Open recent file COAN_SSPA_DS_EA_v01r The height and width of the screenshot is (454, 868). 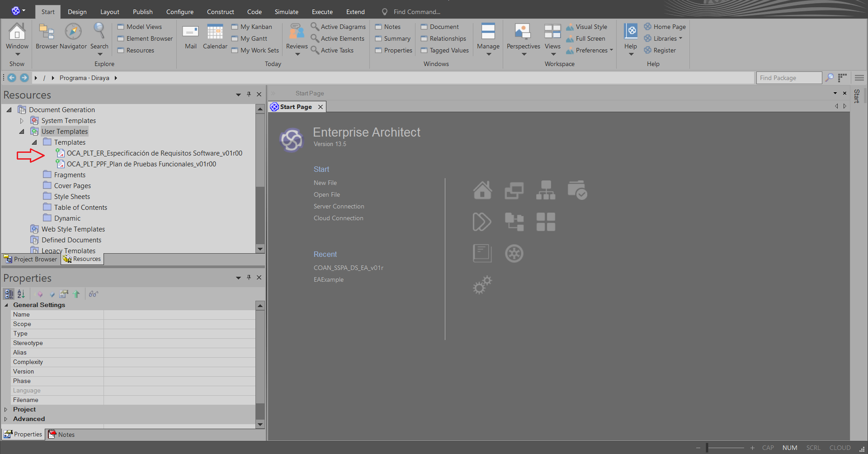point(348,268)
